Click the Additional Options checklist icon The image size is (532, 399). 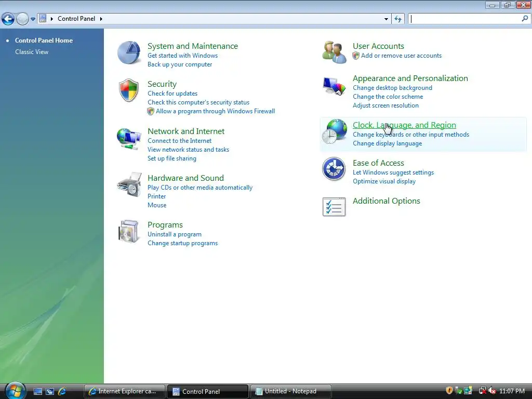point(334,207)
